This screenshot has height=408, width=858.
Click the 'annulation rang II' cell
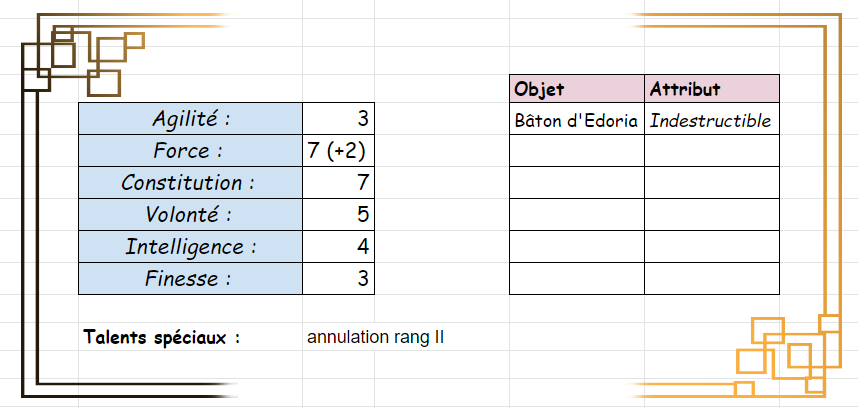coord(376,337)
